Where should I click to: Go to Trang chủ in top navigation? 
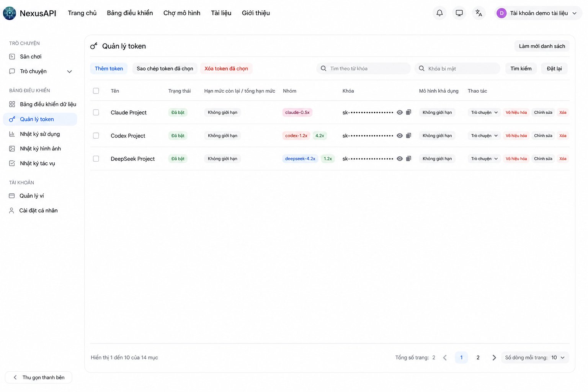click(x=82, y=13)
